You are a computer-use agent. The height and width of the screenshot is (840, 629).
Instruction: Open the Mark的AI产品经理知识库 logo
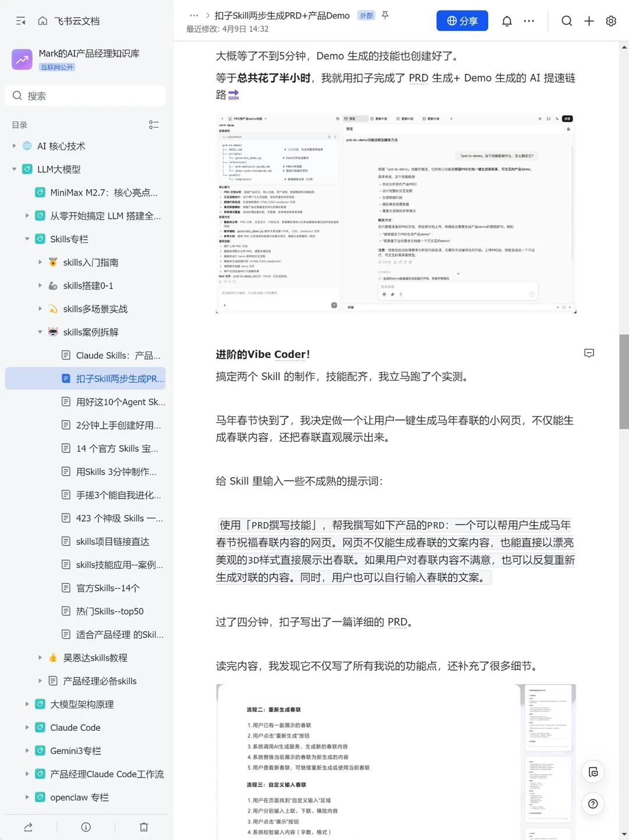22,59
